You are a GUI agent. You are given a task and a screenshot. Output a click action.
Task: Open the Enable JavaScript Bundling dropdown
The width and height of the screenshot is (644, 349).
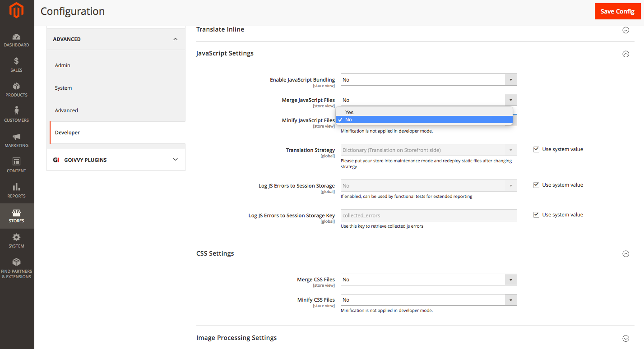coord(428,80)
